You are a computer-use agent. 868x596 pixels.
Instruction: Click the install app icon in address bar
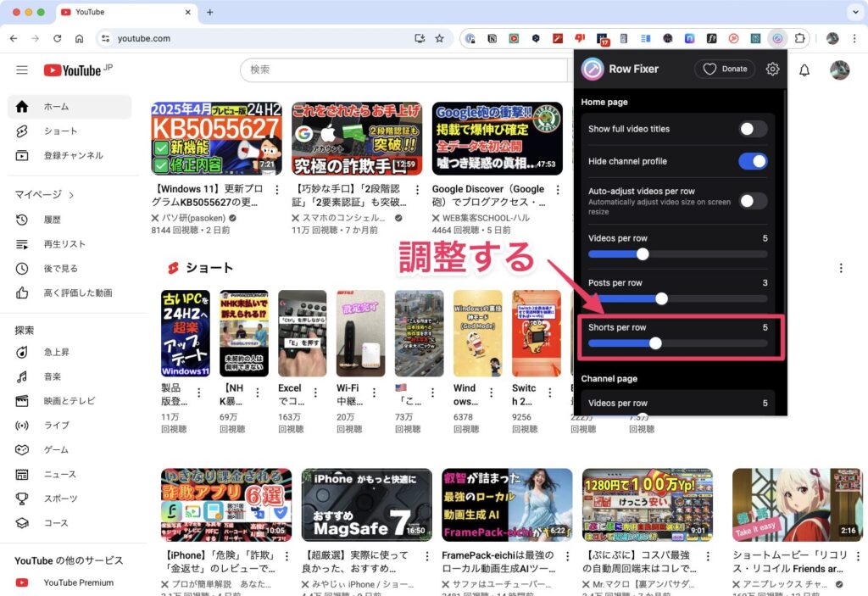point(420,38)
